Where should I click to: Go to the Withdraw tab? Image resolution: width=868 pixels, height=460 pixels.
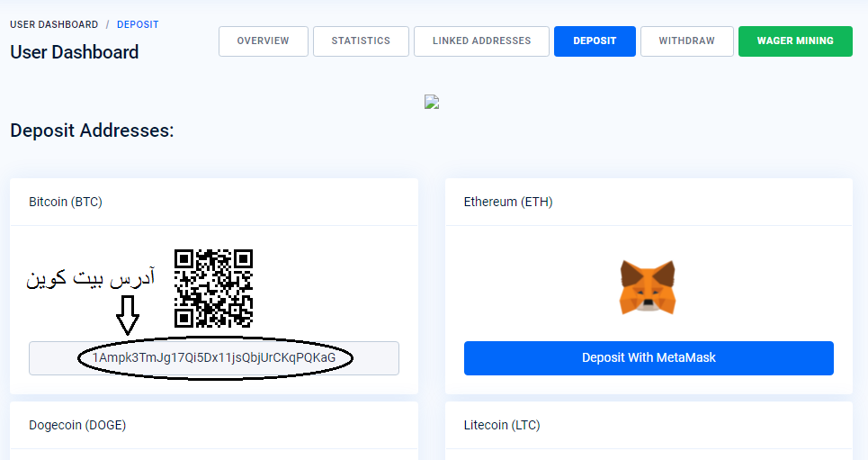click(x=687, y=41)
